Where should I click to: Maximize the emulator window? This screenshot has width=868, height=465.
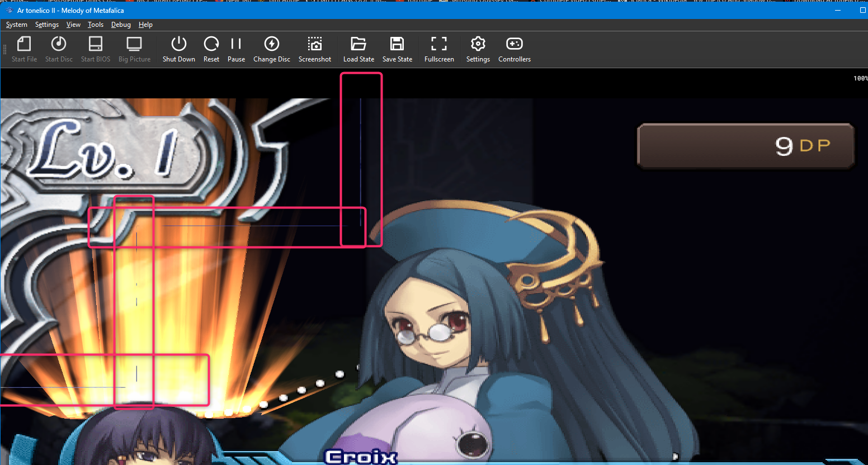click(862, 11)
